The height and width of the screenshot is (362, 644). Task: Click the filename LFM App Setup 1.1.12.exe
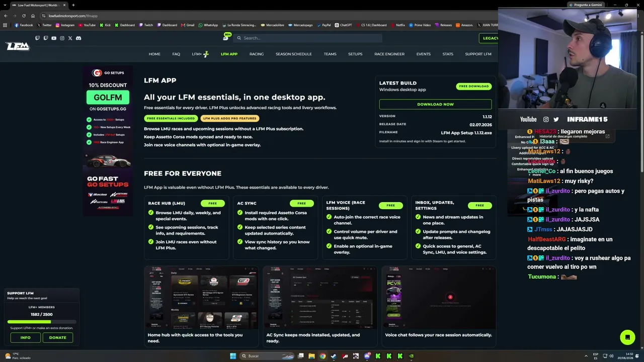(x=466, y=132)
